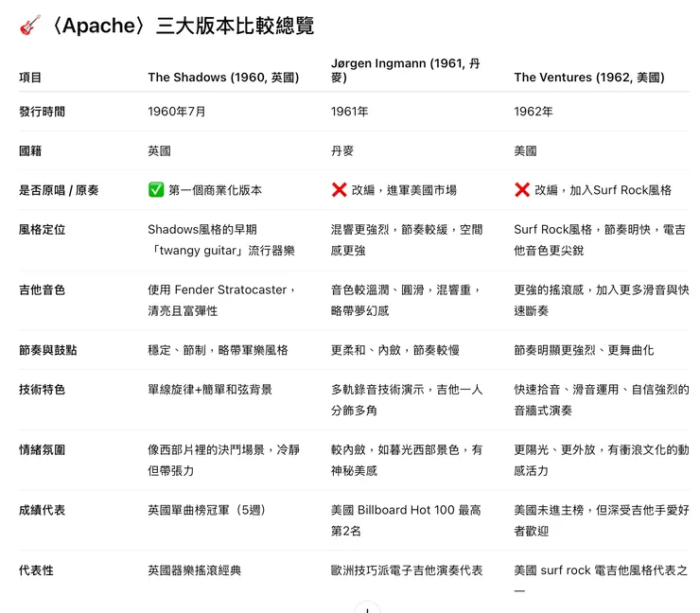Viewport: 700px width, 613px height.
Task: Click text 改編，進軍美國市場
Action: point(405,190)
